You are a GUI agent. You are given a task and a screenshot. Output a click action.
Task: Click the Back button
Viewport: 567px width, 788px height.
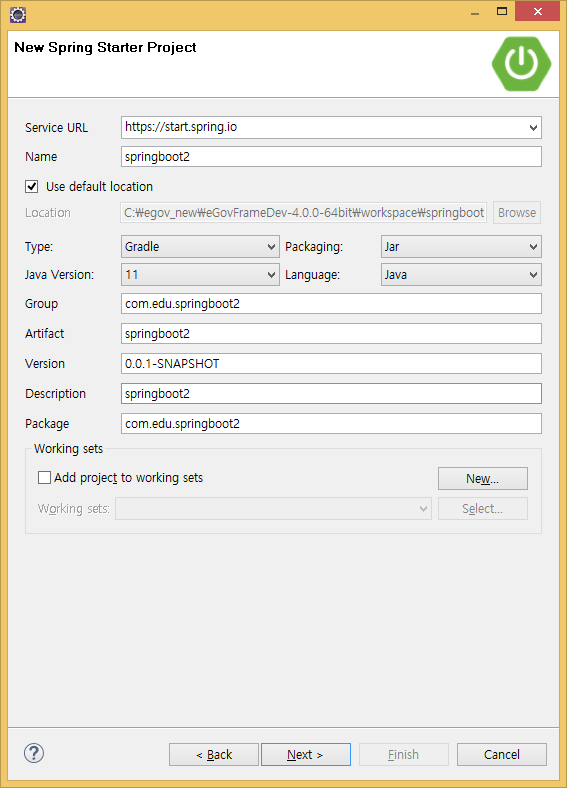pos(214,754)
